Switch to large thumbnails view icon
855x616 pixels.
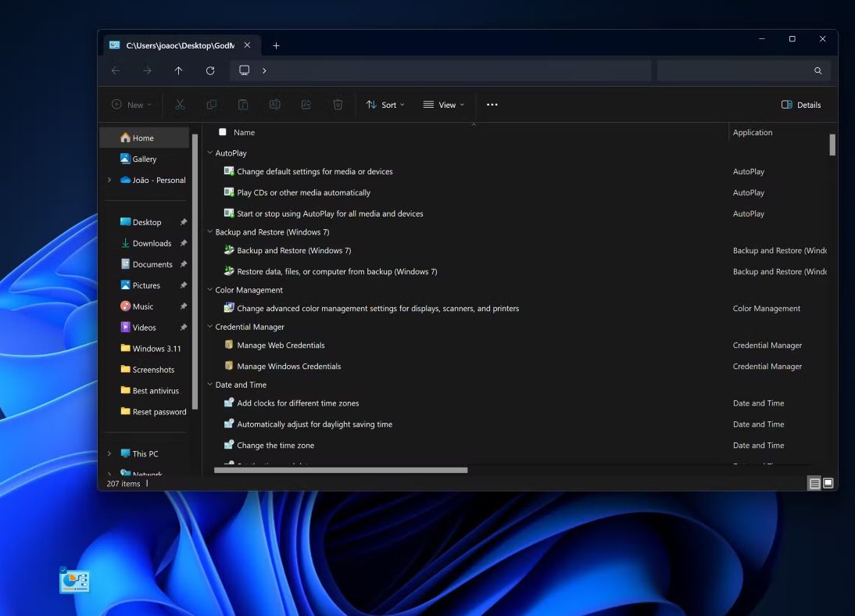[x=828, y=483]
